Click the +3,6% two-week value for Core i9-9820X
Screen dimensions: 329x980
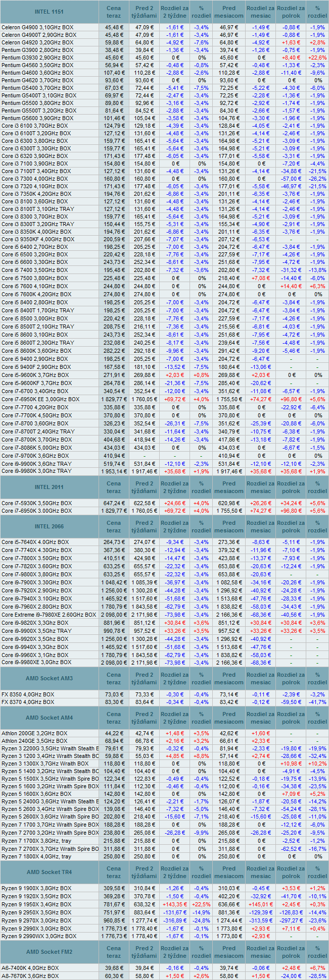201,623
